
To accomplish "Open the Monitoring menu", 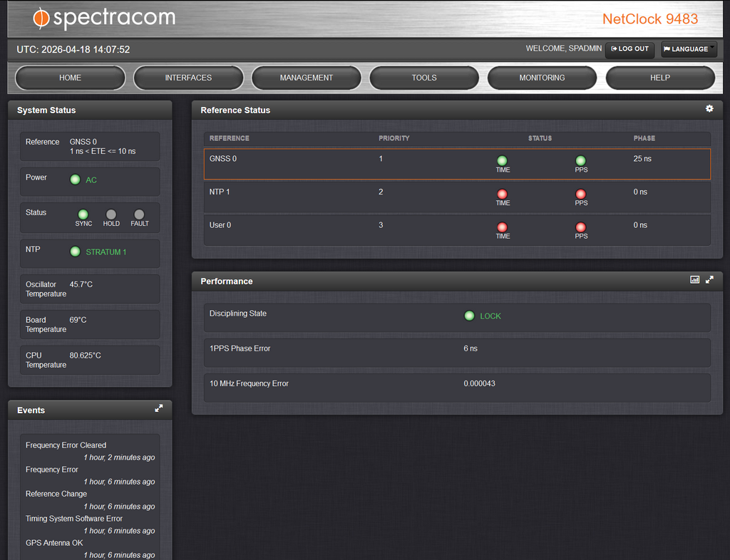I will pos(542,78).
